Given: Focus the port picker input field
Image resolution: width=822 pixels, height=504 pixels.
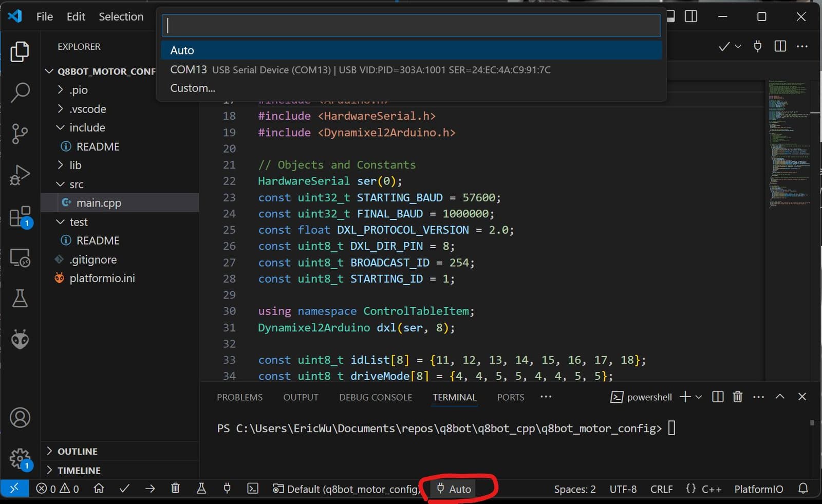Looking at the screenshot, I should click(411, 25).
